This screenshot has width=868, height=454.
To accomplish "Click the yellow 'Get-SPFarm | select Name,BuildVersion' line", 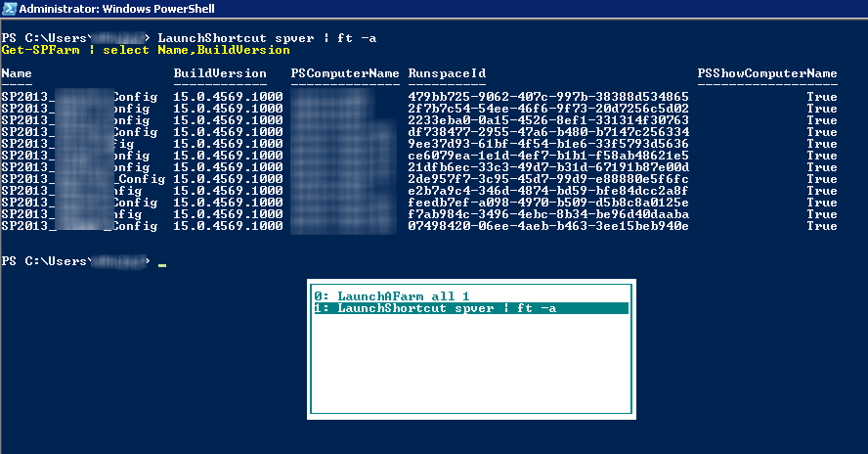I will point(146,50).
